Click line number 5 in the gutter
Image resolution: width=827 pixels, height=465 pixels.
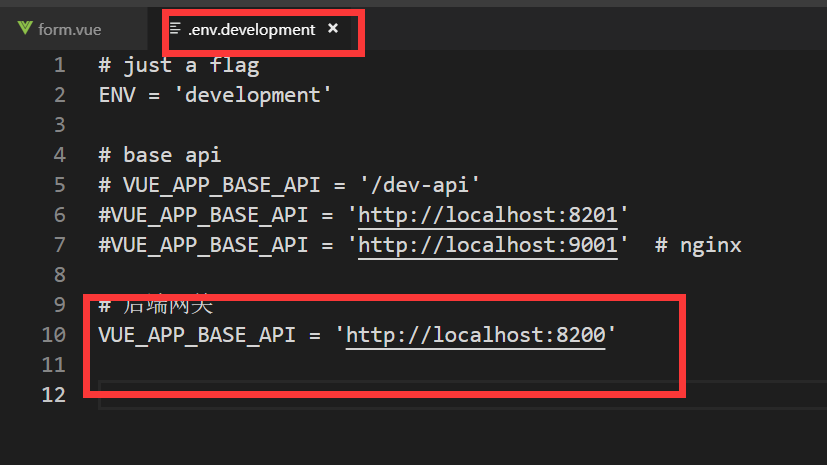(59, 185)
